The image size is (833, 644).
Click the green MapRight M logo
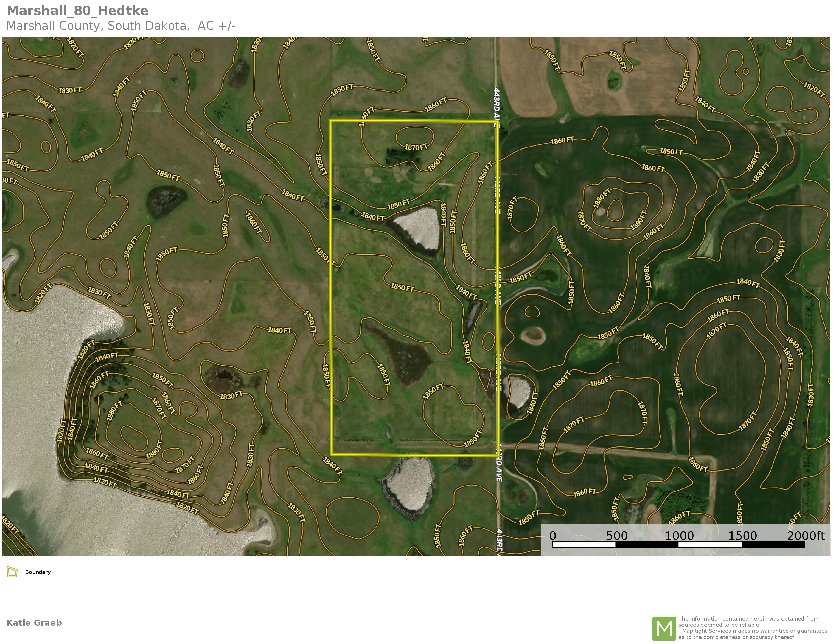point(664,629)
